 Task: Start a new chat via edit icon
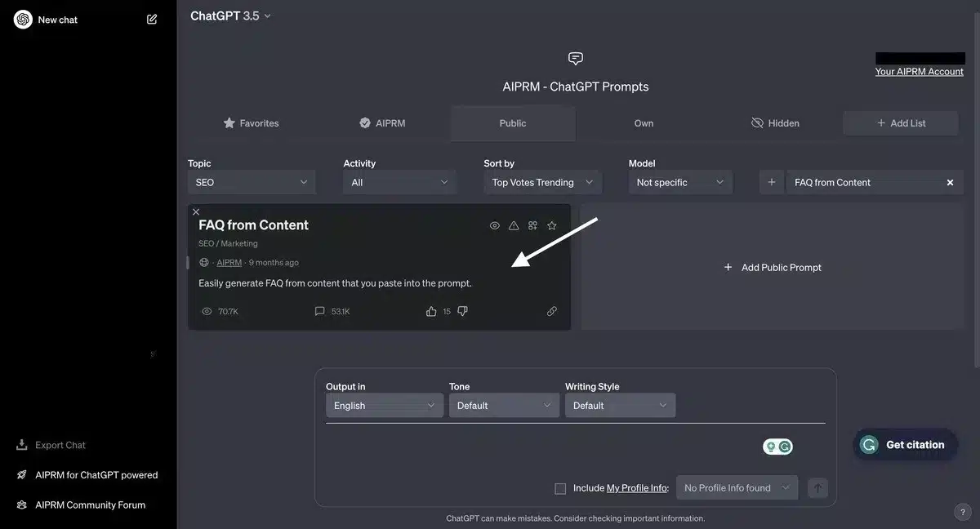(x=152, y=20)
